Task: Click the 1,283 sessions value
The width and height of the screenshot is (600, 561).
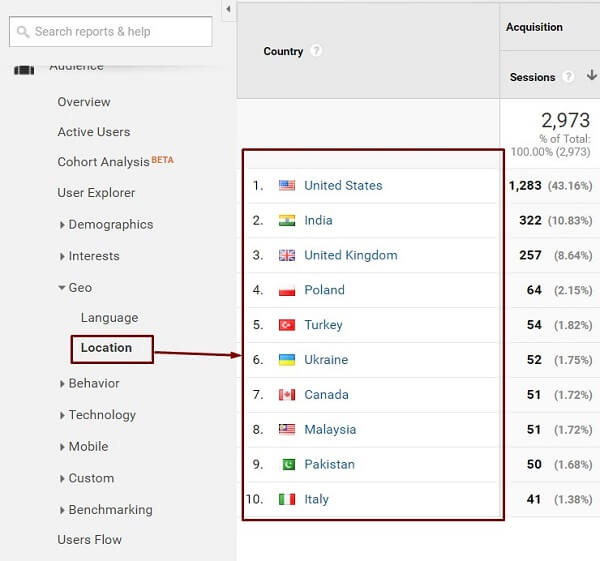Action: click(525, 186)
